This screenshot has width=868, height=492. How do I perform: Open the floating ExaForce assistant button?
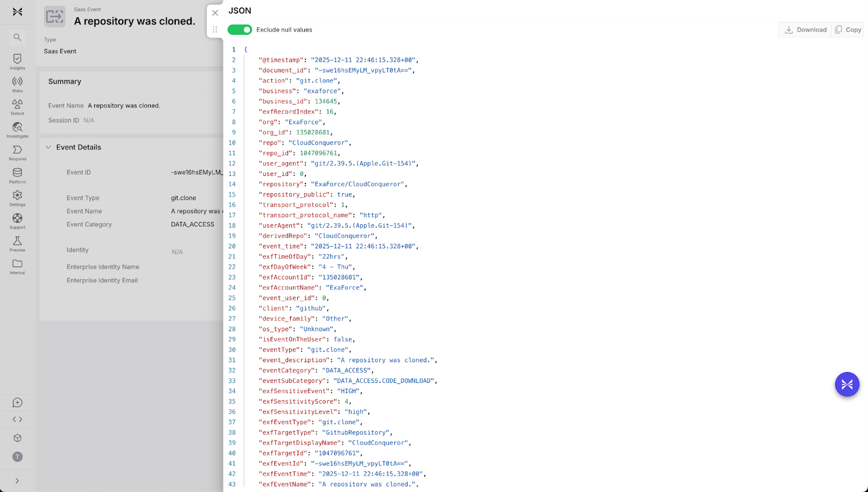(847, 384)
